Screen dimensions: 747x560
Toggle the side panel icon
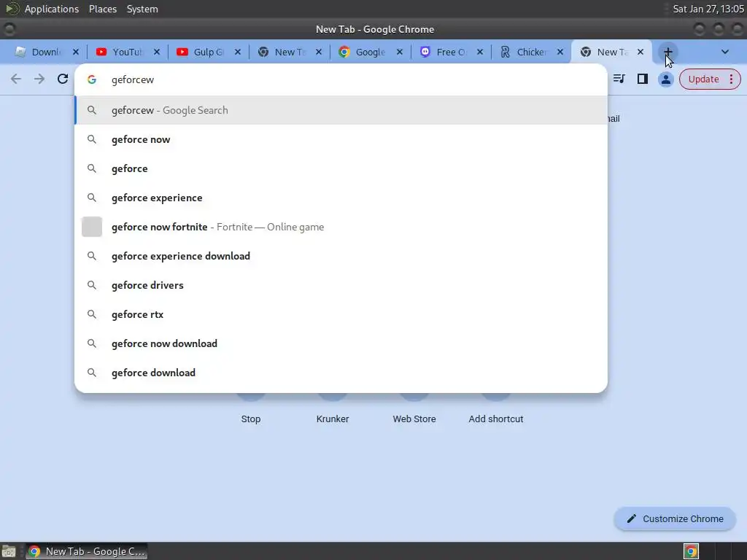[x=642, y=79]
